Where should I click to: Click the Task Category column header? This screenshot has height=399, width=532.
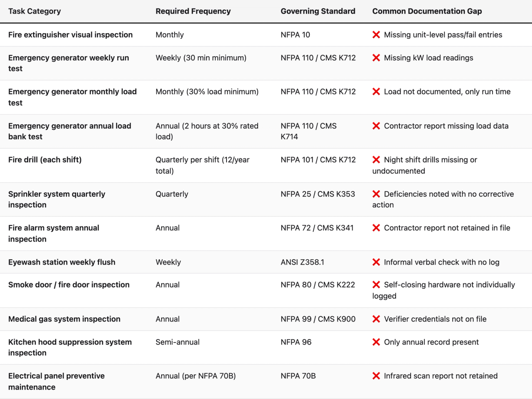pos(34,11)
